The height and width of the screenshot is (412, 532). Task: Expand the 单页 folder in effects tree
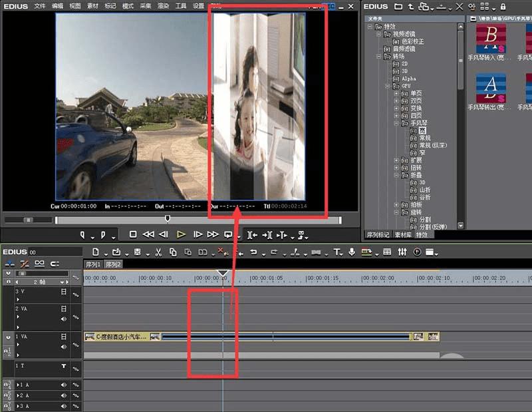click(396, 93)
